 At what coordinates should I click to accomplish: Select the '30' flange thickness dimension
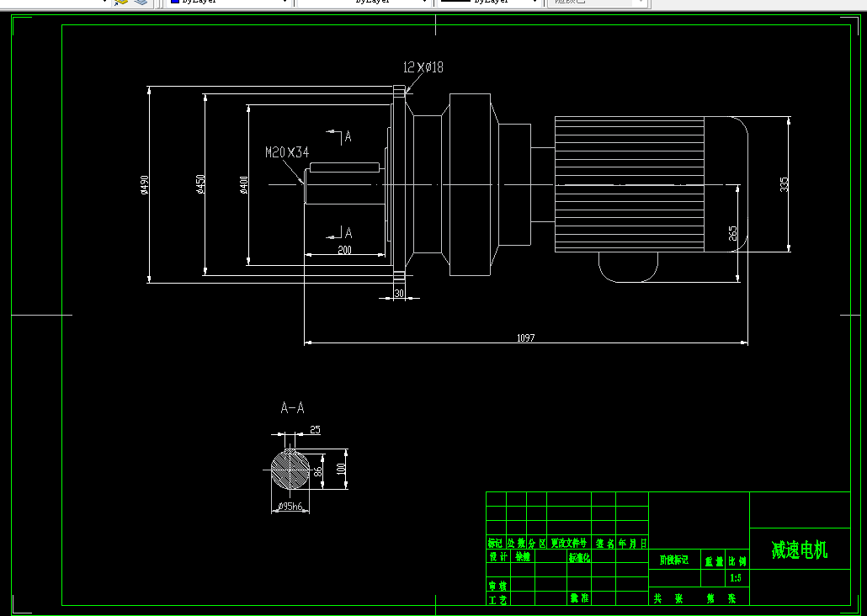pos(399,294)
